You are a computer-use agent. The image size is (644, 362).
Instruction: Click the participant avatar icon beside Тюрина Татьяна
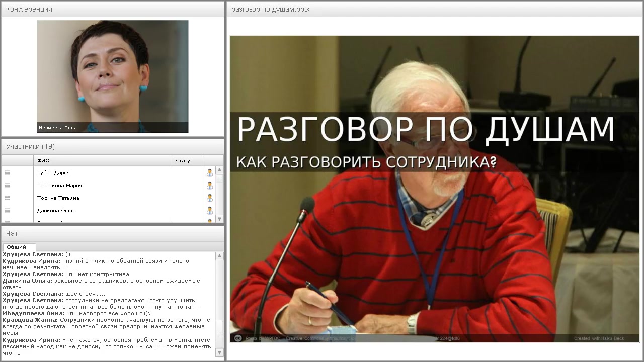209,197
